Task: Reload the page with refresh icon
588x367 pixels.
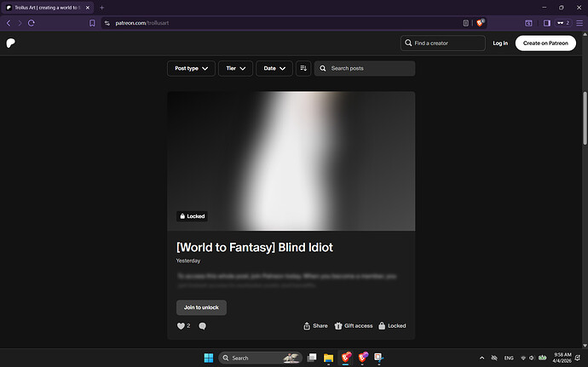Action: (x=32, y=23)
